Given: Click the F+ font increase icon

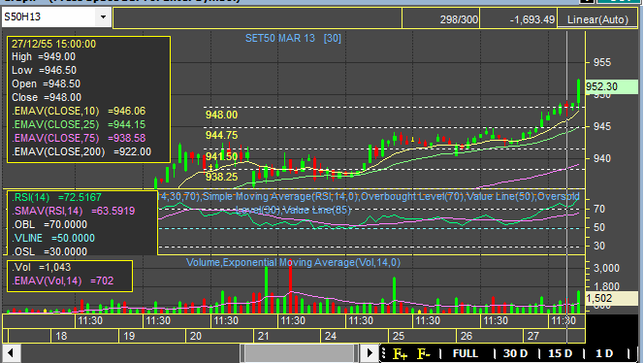Looking at the screenshot, I should (400, 353).
